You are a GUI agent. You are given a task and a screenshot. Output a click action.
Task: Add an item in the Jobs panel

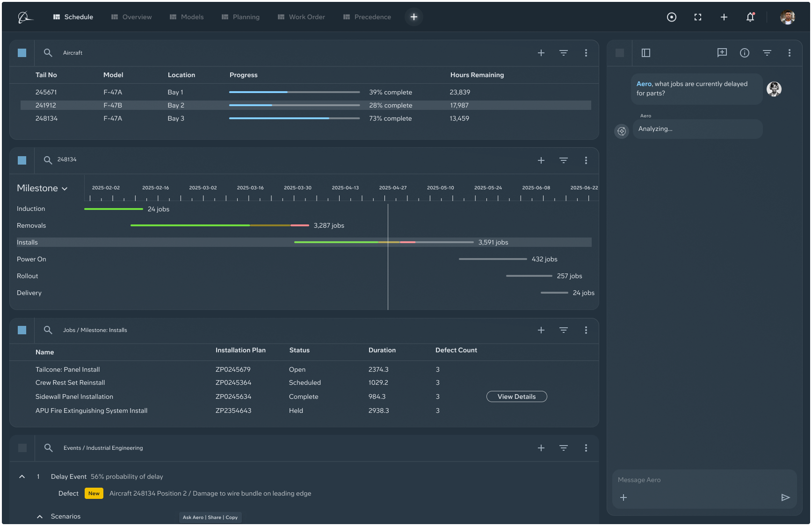541,330
